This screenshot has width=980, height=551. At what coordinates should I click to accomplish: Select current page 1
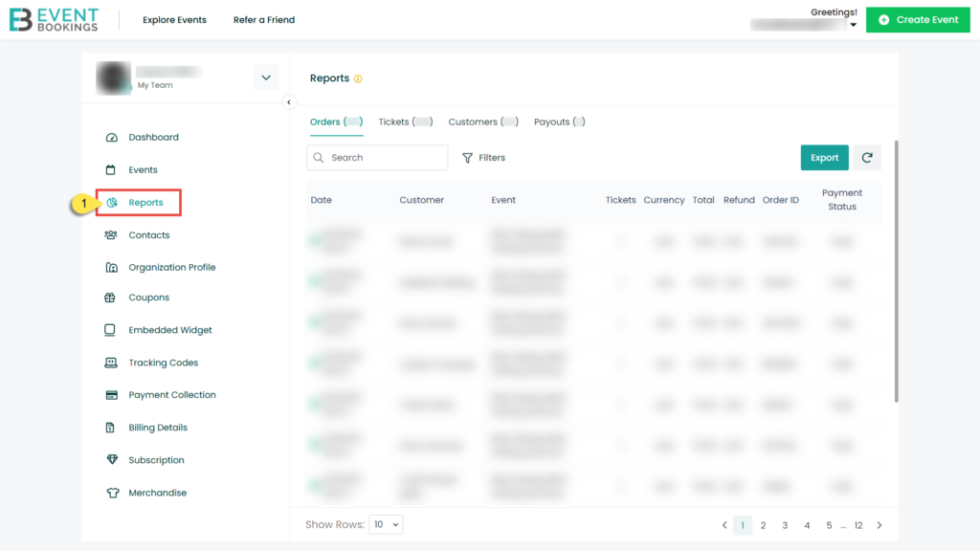(743, 525)
